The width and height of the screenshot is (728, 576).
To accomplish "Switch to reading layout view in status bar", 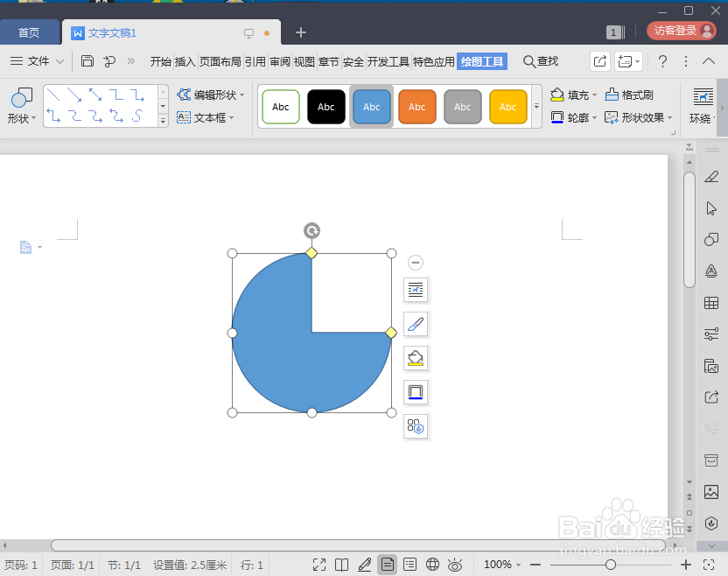I will coord(342,565).
